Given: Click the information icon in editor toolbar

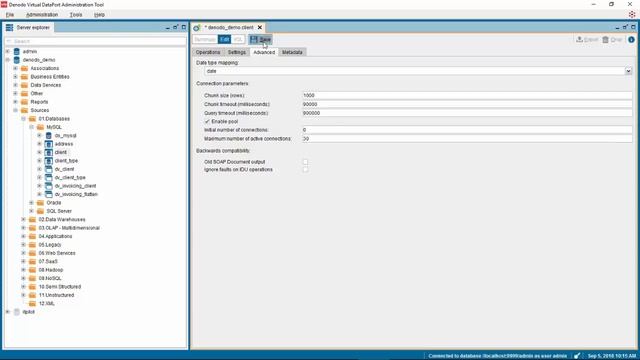Looking at the screenshot, I should [x=631, y=40].
